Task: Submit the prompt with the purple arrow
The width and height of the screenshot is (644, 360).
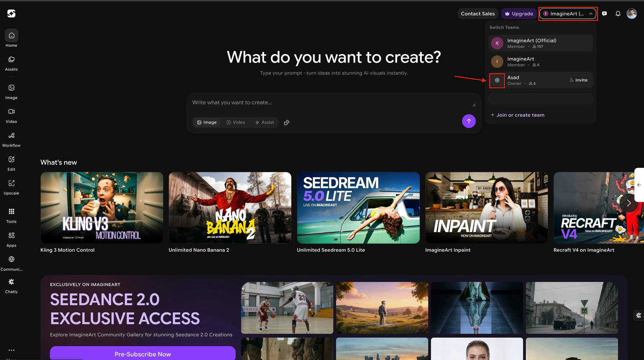Action: pos(469,121)
